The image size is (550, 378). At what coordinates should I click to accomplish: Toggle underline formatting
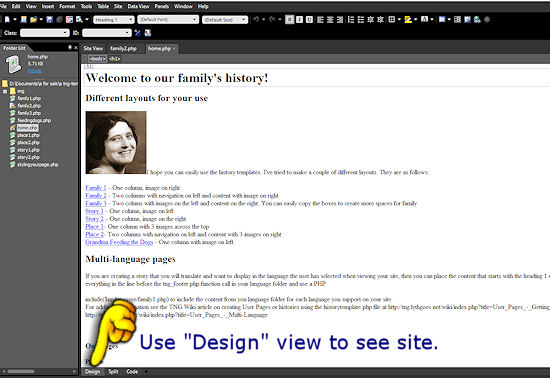tap(309, 20)
